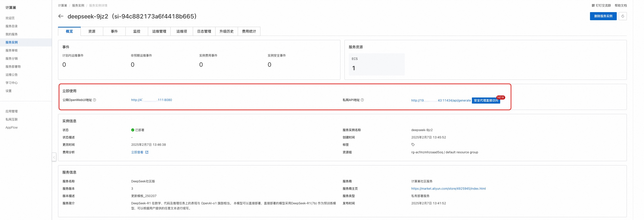Open 欢迎页 in the sidebar

click(x=10, y=18)
